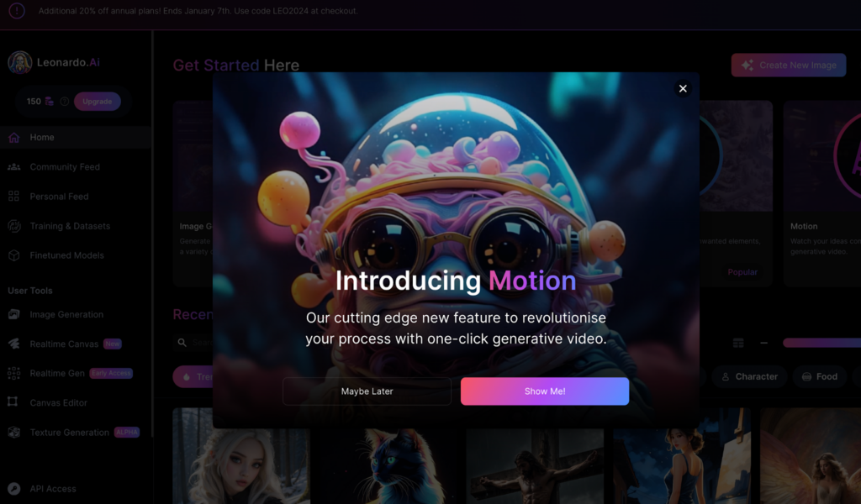
Task: Open Texture Generation via its icon
Action: 13,432
